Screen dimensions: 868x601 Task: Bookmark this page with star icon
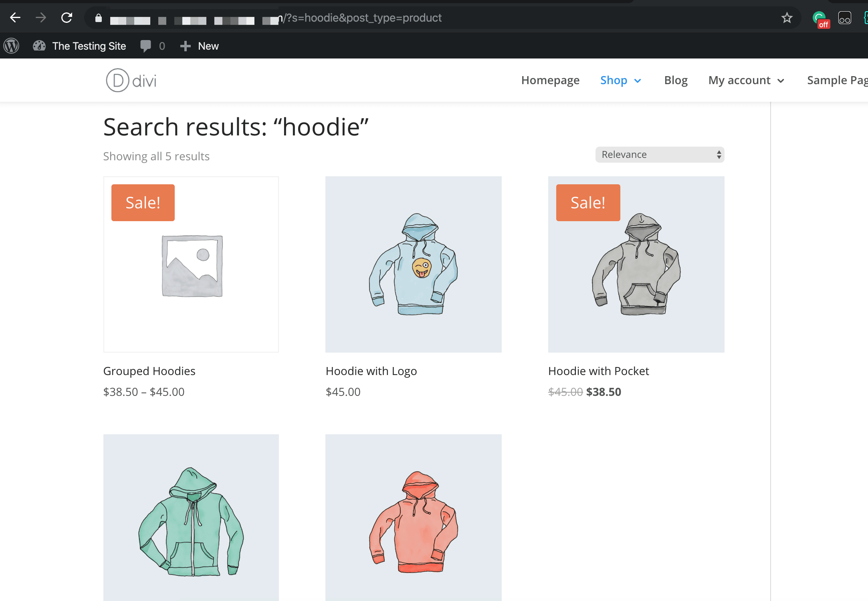click(x=787, y=18)
